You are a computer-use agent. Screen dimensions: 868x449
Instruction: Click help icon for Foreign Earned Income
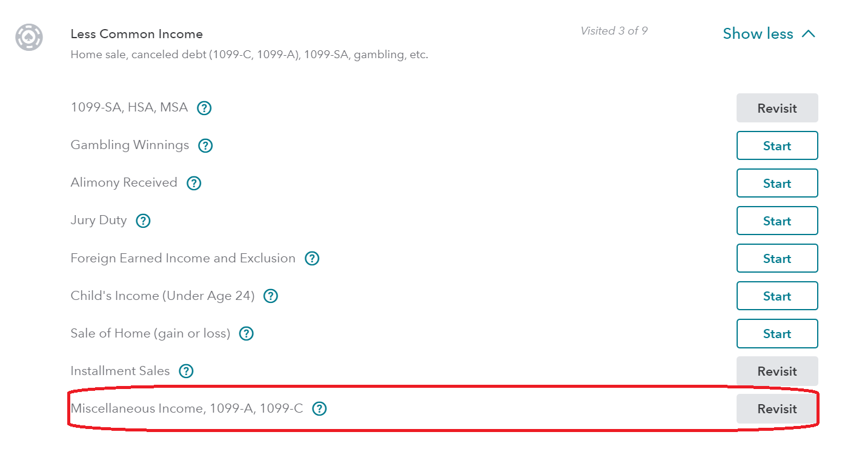(x=312, y=259)
